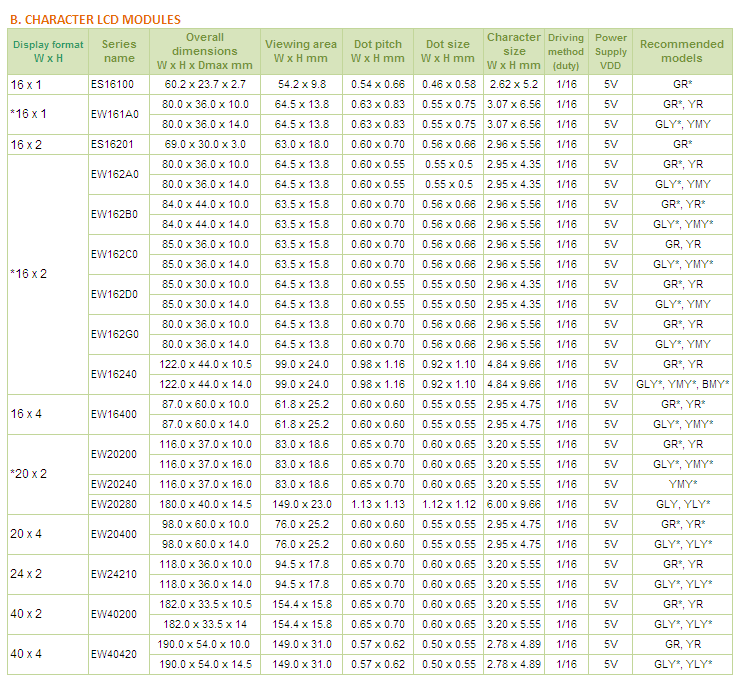Select the EW24210 series name cell
This screenshot has height=680, width=736.
coord(119,574)
